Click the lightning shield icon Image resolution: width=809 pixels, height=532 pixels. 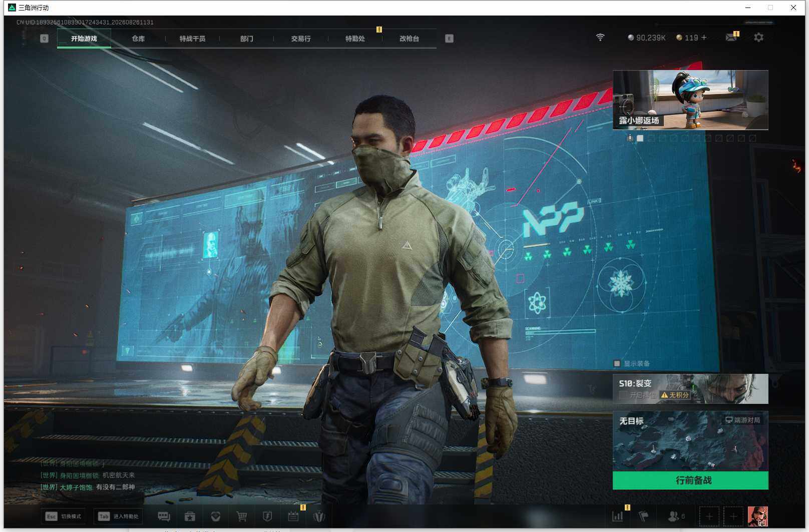(x=267, y=516)
